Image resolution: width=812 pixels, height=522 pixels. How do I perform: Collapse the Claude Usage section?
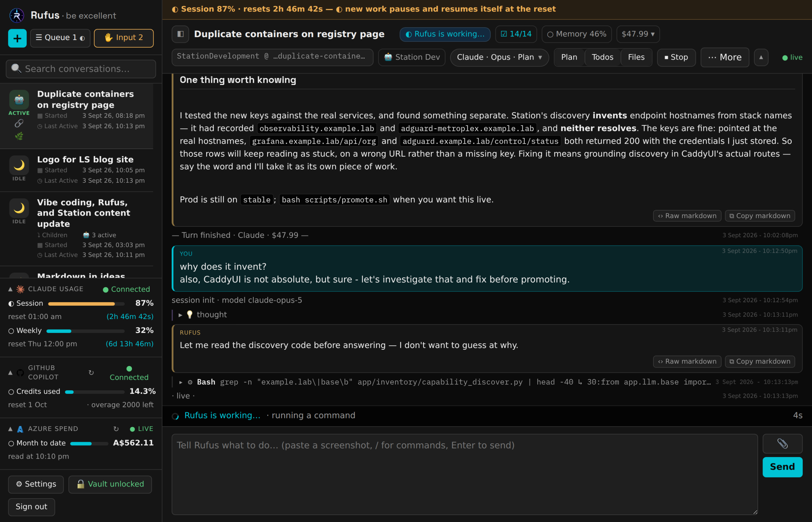tap(10, 289)
